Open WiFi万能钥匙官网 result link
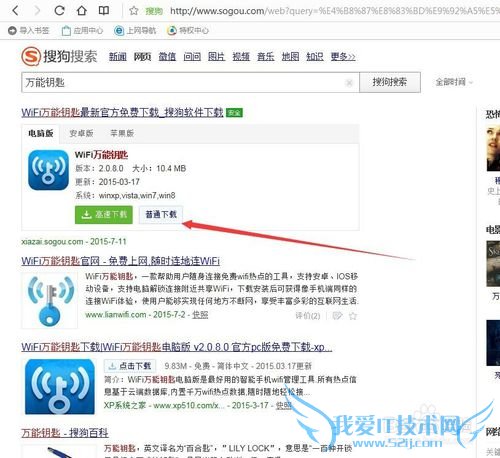The image size is (500, 458). point(121,261)
